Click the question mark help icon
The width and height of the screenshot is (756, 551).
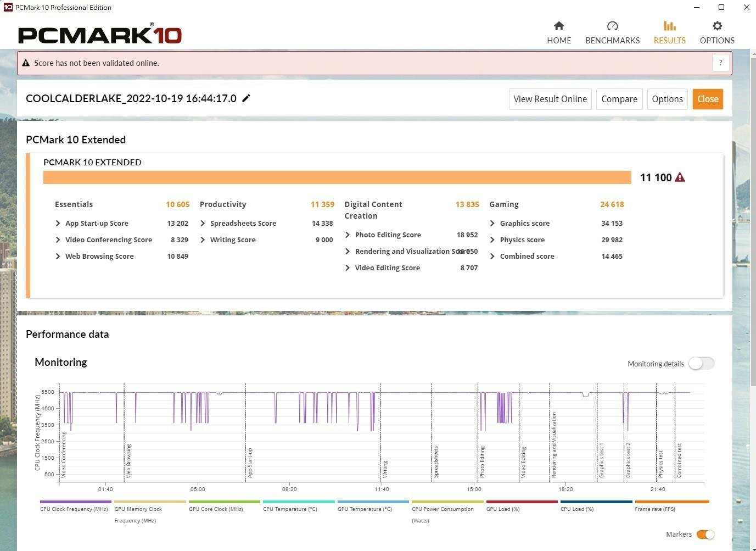coord(721,63)
